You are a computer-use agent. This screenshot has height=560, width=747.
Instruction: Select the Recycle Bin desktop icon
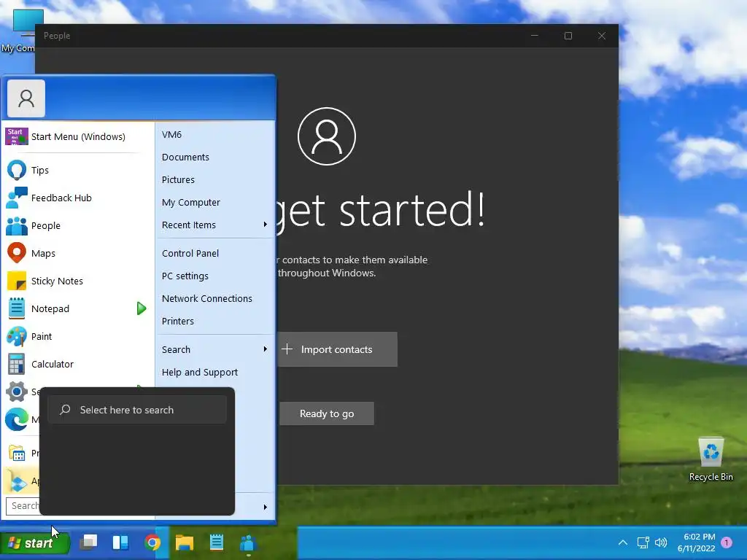tap(711, 459)
